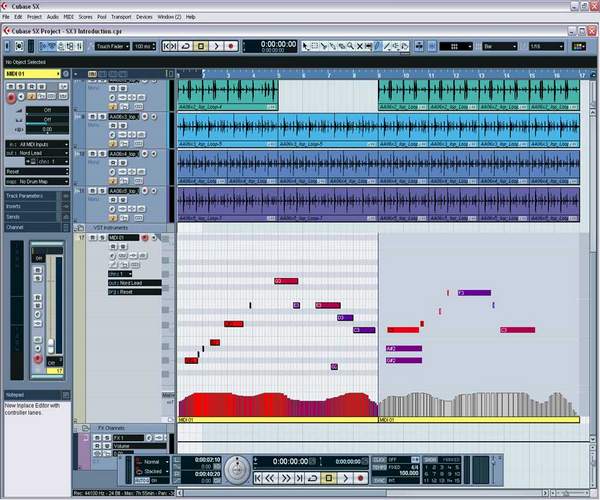Click the F3 note in the MIDI editor
Screen dimensions: 600x500
(474, 293)
